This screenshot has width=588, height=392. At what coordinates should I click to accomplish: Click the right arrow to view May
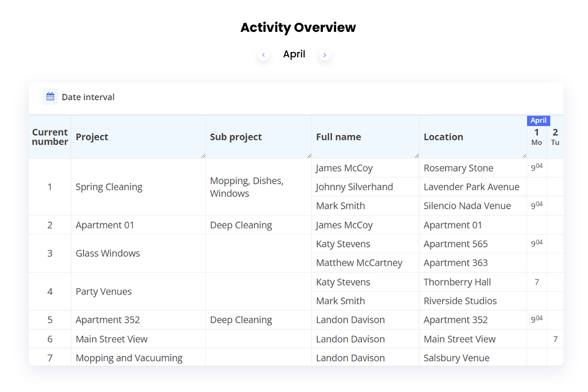click(325, 55)
